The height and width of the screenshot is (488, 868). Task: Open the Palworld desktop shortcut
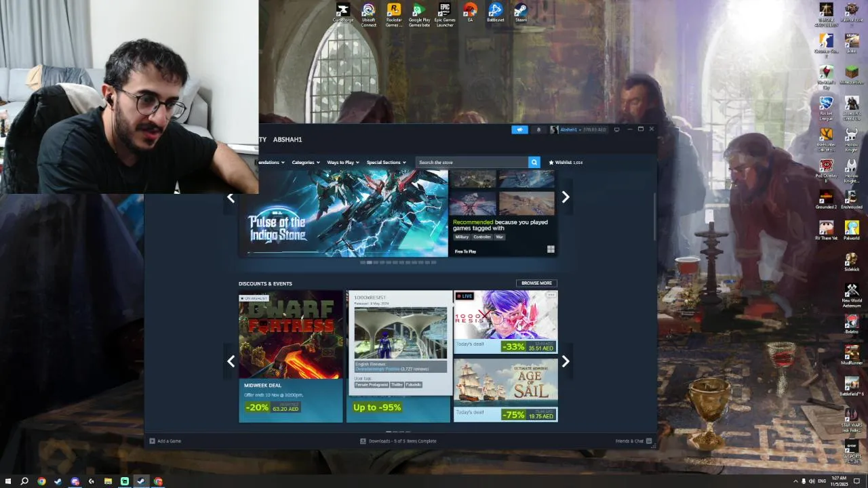tap(852, 230)
